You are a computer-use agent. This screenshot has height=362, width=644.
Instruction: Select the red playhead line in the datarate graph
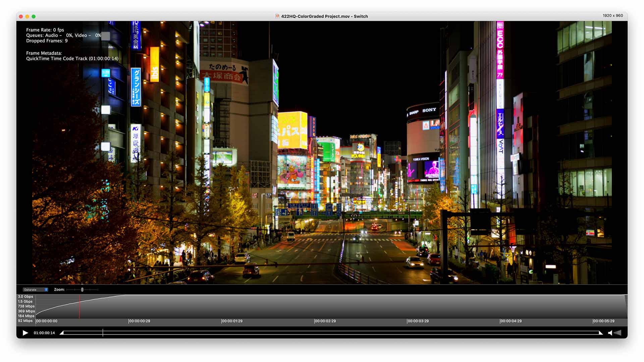79,307
